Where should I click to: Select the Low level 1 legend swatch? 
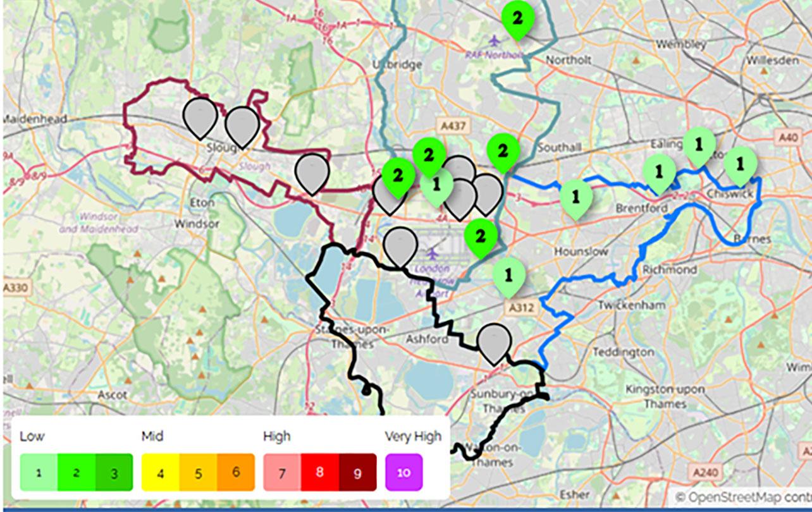39,472
